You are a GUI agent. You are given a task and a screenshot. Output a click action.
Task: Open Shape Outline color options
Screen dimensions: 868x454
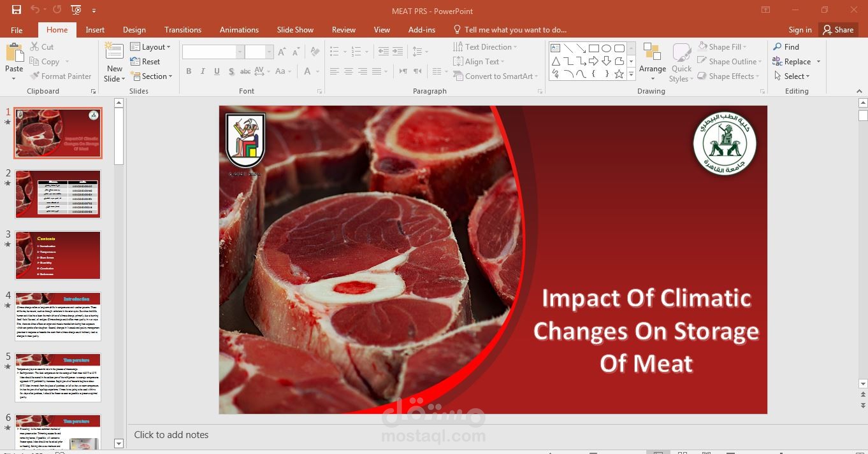(x=730, y=62)
